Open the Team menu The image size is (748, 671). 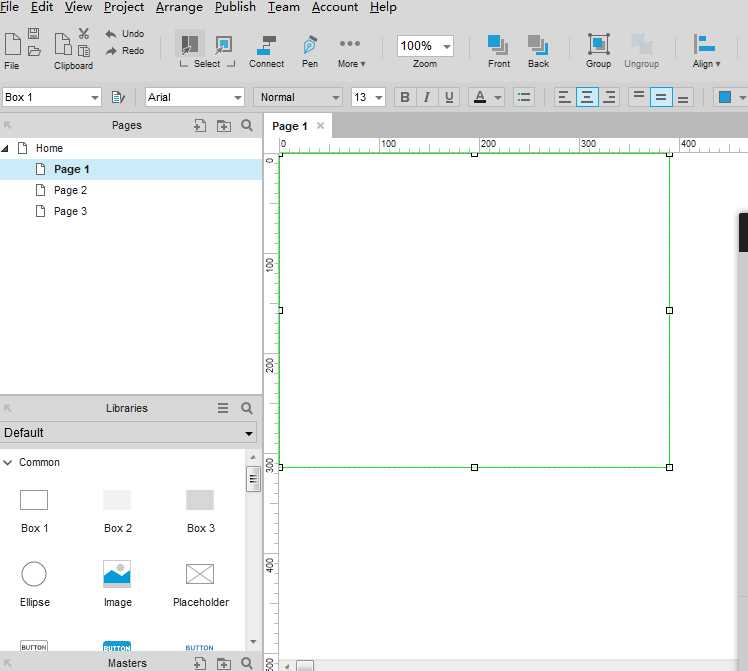pos(283,7)
